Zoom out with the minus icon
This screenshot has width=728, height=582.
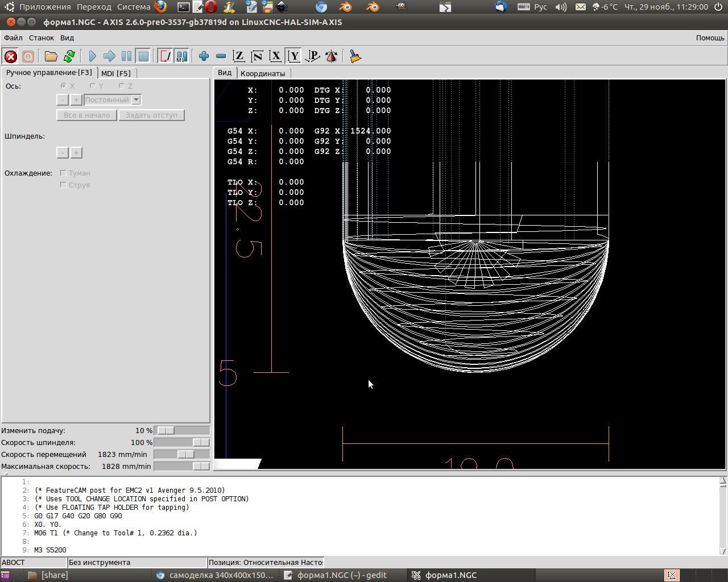pyautogui.click(x=221, y=56)
